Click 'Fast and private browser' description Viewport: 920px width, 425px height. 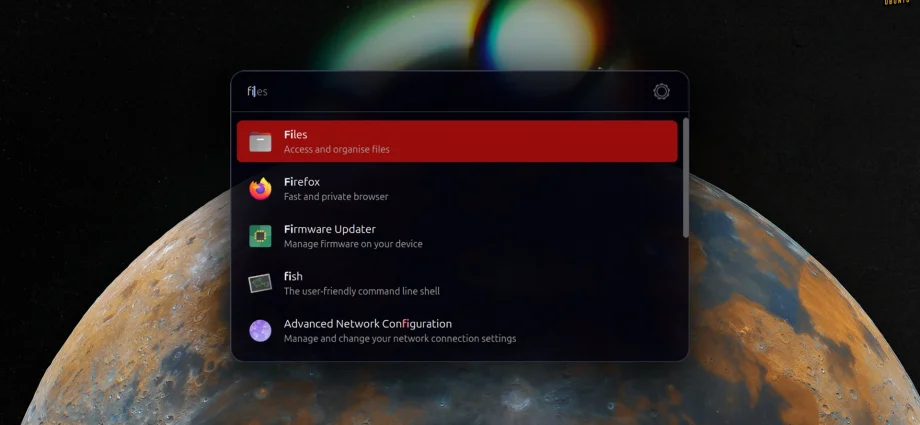tap(336, 197)
